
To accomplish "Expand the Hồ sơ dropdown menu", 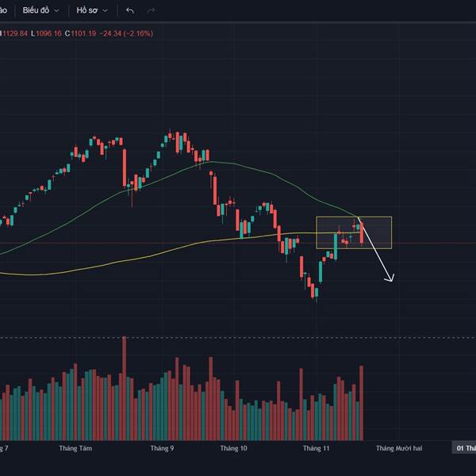I will pos(90,10).
